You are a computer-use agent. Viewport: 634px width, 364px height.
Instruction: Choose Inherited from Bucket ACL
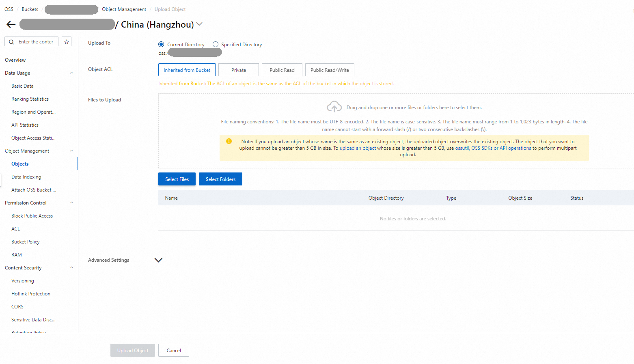tap(187, 70)
